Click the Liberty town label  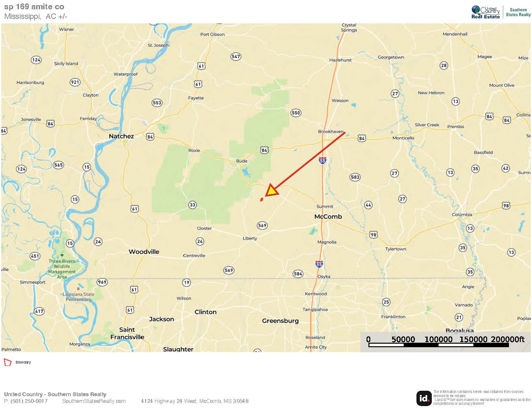click(250, 238)
